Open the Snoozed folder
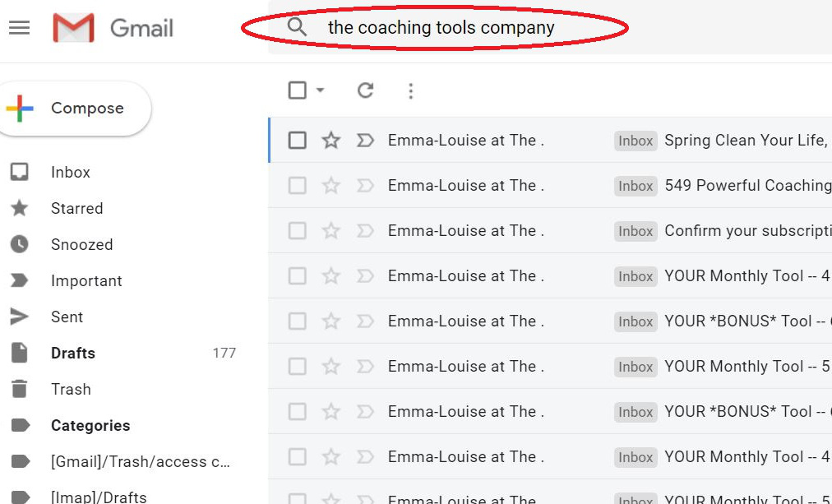Screen dimensions: 832x504 (x=81, y=244)
